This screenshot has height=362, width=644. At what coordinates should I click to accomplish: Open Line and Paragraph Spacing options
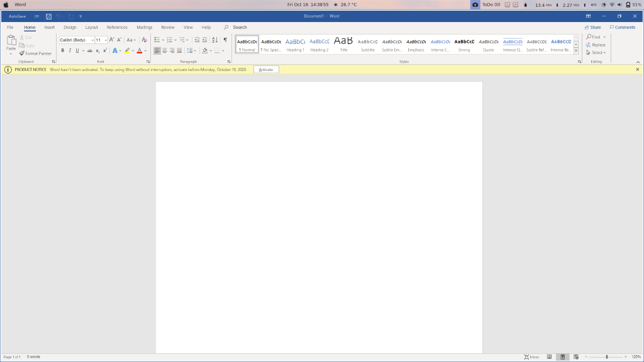click(x=190, y=50)
